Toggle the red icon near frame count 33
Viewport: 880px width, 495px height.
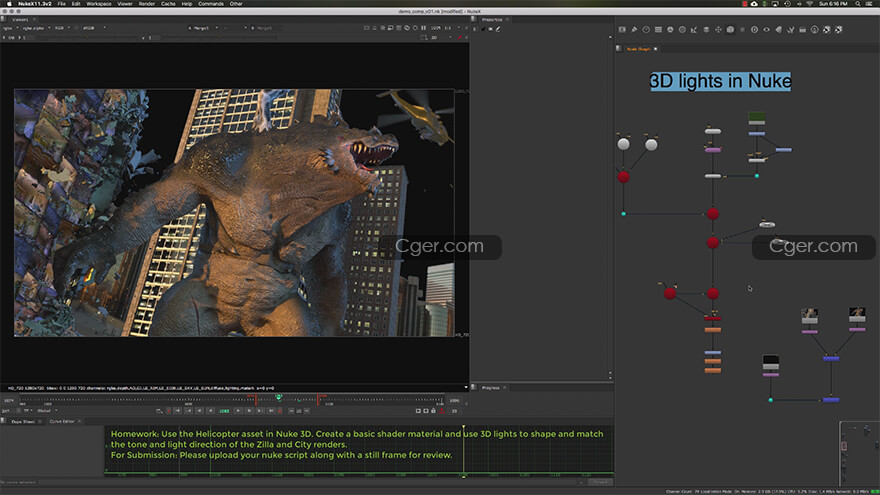442,411
